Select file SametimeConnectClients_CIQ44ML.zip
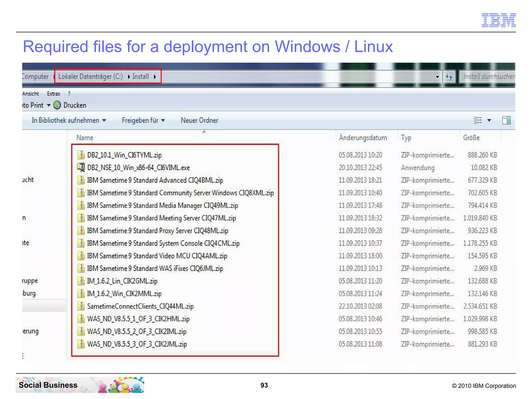 141,306
